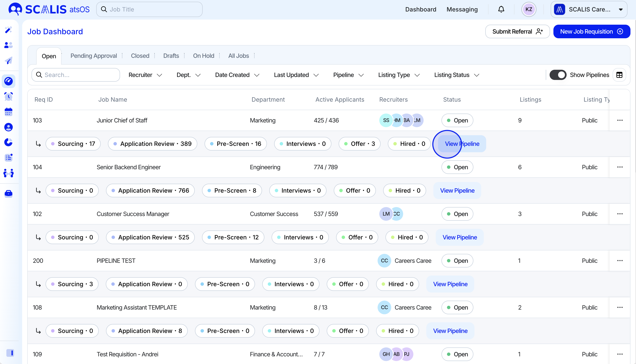Open the Date Created filter dropdown
This screenshot has width=636, height=364.
[x=237, y=75]
